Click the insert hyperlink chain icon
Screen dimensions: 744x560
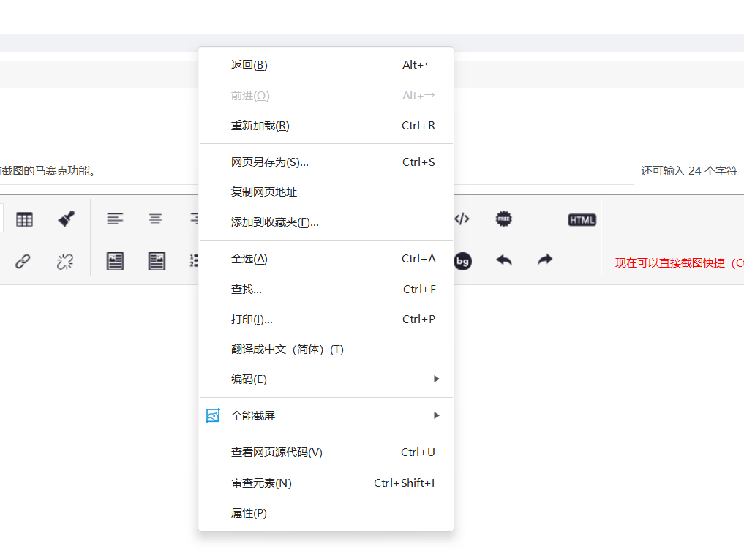coord(23,261)
